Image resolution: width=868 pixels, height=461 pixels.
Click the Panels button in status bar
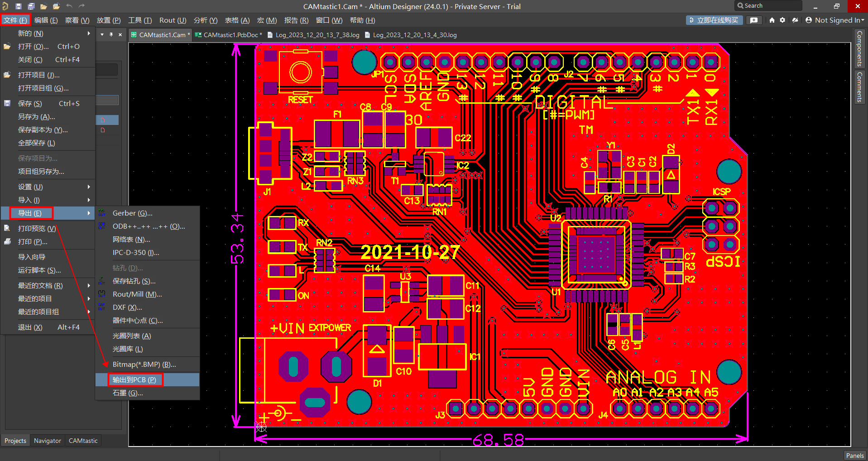tap(855, 456)
